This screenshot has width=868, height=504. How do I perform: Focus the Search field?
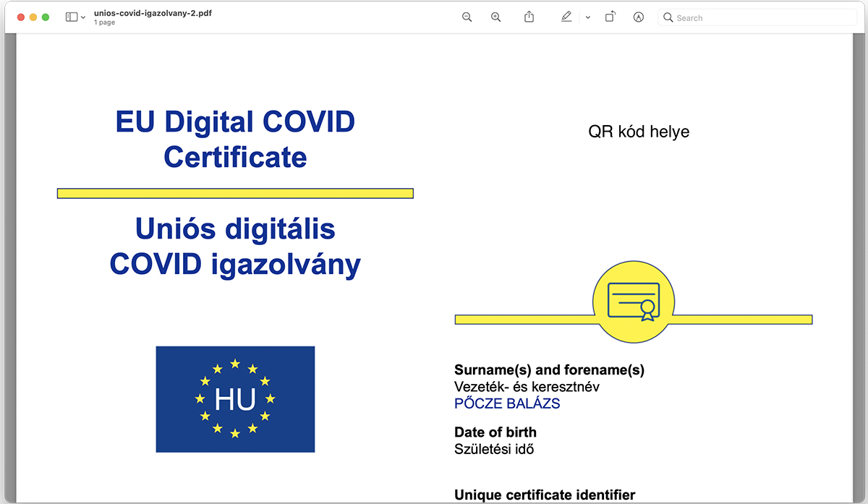click(757, 17)
